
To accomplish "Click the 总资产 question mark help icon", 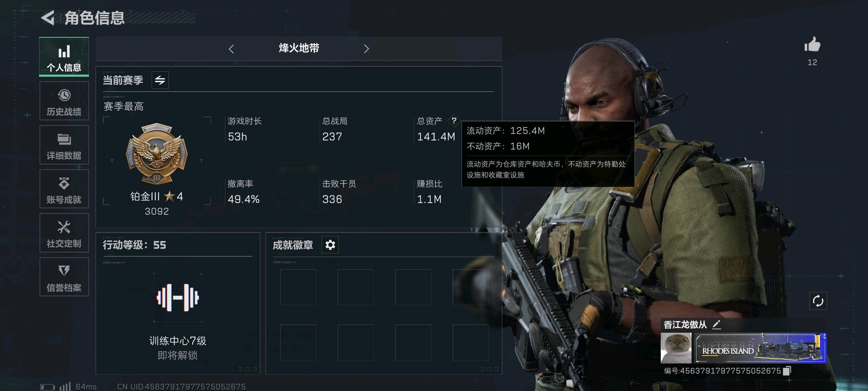I will pos(454,121).
